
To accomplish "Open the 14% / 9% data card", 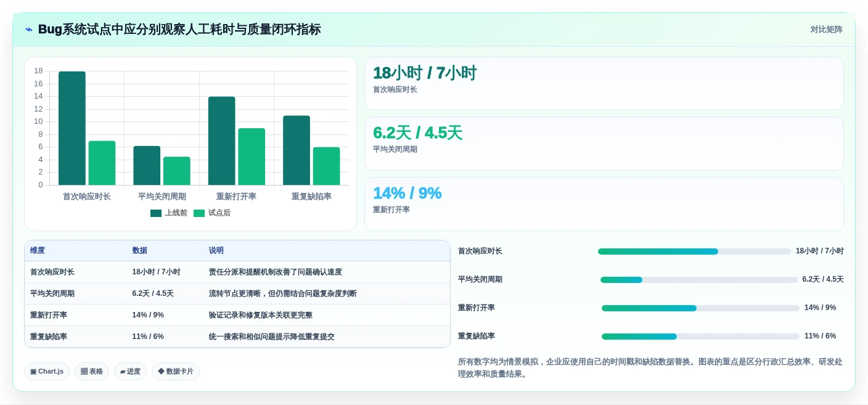I will (604, 204).
